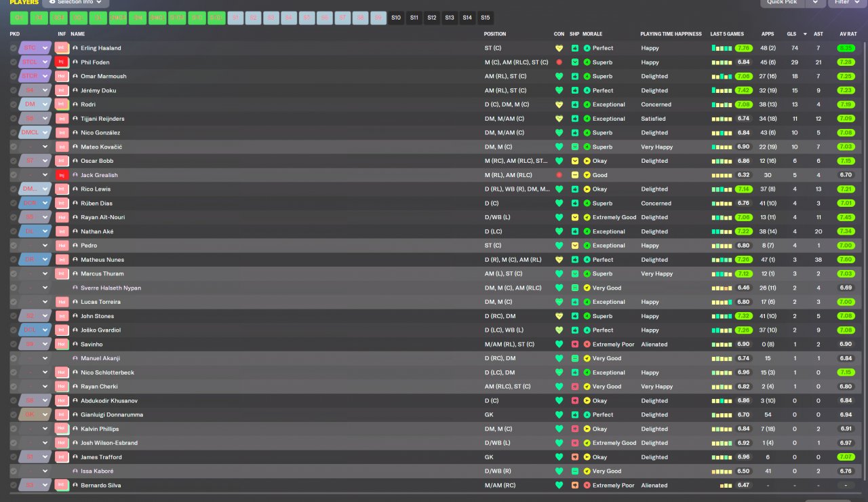This screenshot has width=868, height=502.
Task: Click Phil Foden's red injury badge
Action: tap(62, 62)
